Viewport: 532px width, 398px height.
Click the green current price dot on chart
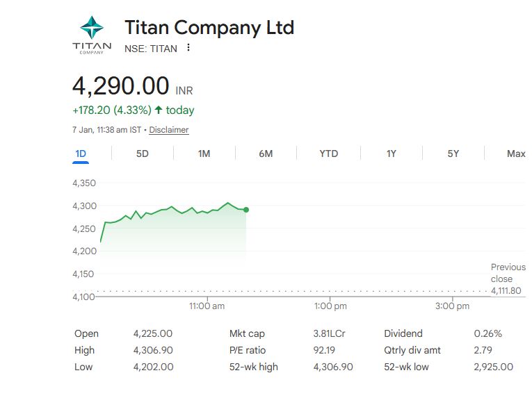click(246, 210)
